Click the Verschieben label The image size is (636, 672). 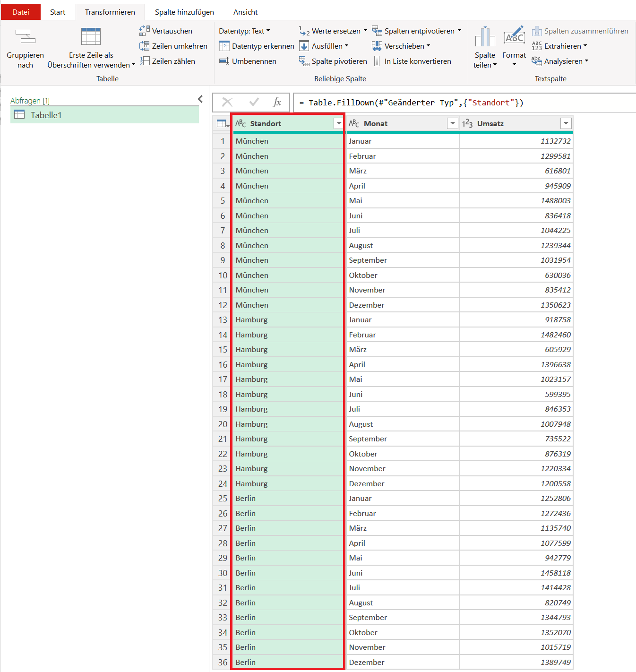click(404, 46)
